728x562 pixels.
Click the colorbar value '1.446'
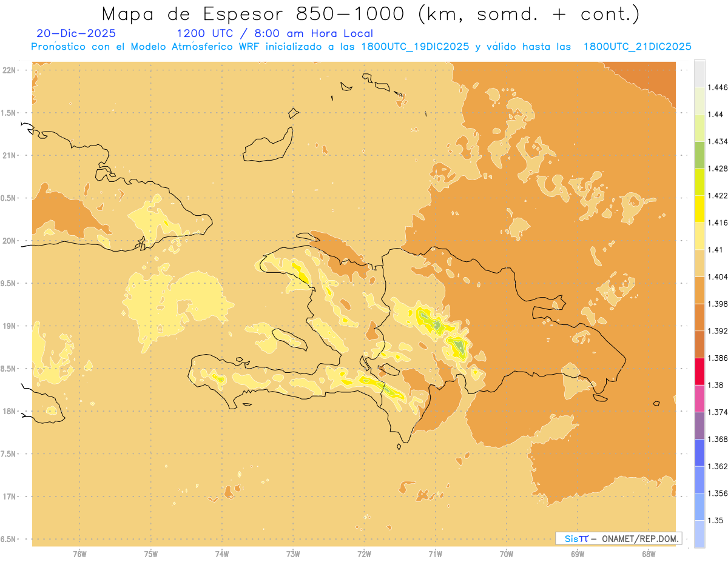click(x=718, y=87)
